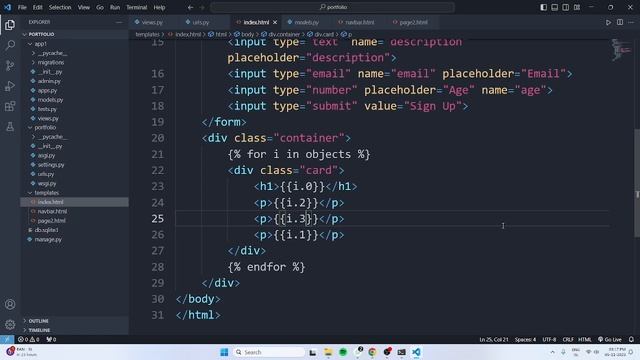Image resolution: width=640 pixels, height=360 pixels.
Task: Open the Accounts icon in the activity bar
Action: point(10,304)
